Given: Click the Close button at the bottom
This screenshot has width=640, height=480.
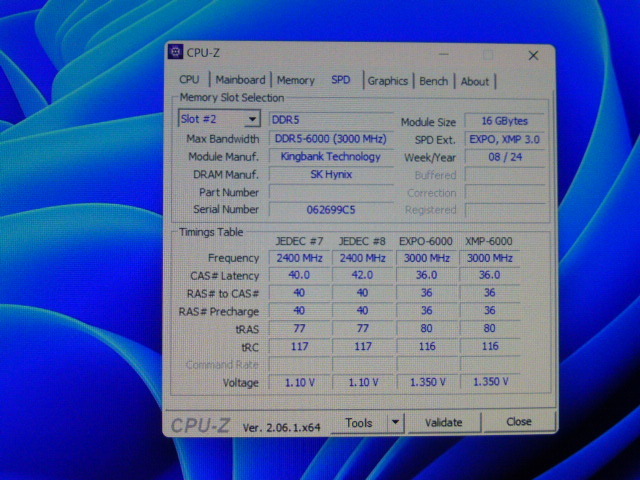Looking at the screenshot, I should tap(519, 421).
